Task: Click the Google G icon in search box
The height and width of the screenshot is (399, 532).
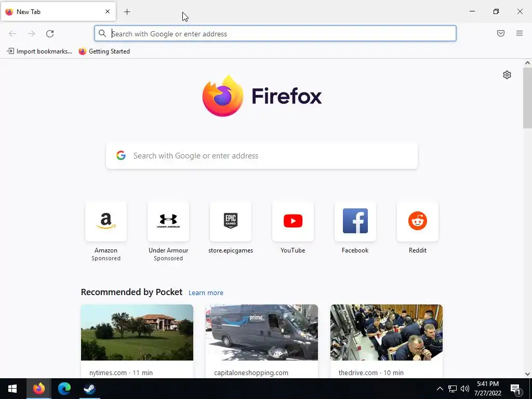Action: (121, 155)
